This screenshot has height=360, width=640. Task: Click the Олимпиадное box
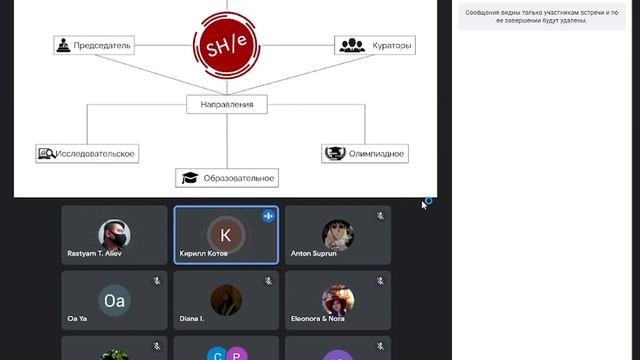pos(365,153)
